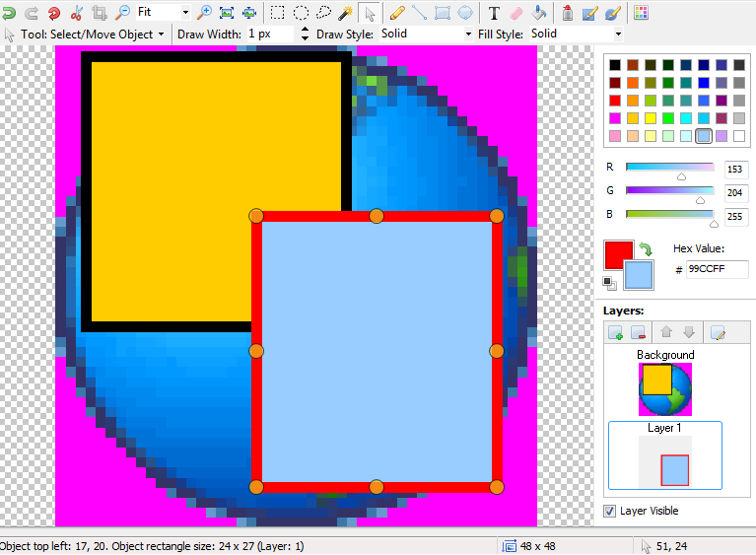Image resolution: width=756 pixels, height=555 pixels.
Task: Select the crop tool icon
Action: (x=100, y=13)
